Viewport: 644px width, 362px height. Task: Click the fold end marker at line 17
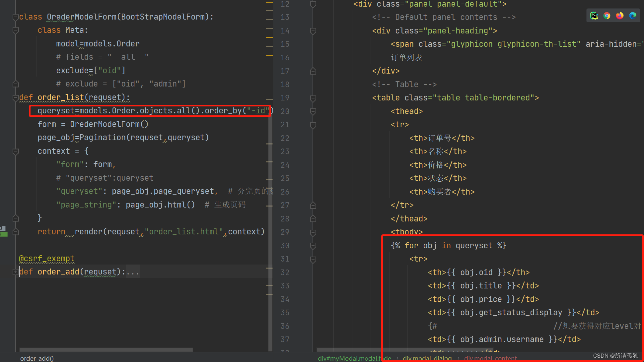coord(313,71)
